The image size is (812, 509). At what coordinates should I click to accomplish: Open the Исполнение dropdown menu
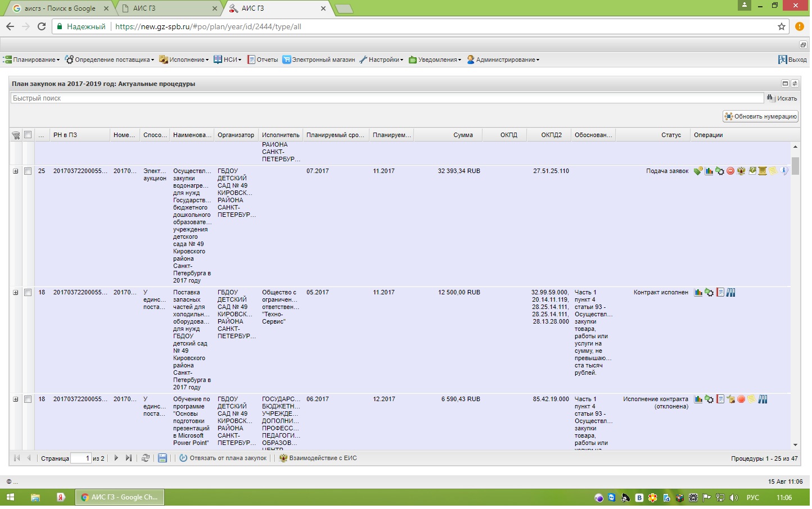coord(184,60)
